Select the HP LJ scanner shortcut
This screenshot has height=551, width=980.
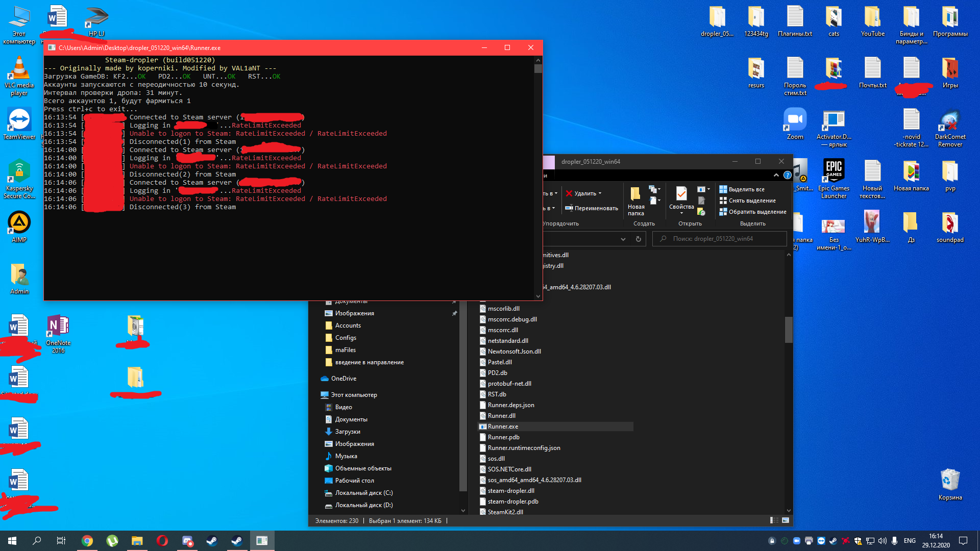[x=96, y=20]
